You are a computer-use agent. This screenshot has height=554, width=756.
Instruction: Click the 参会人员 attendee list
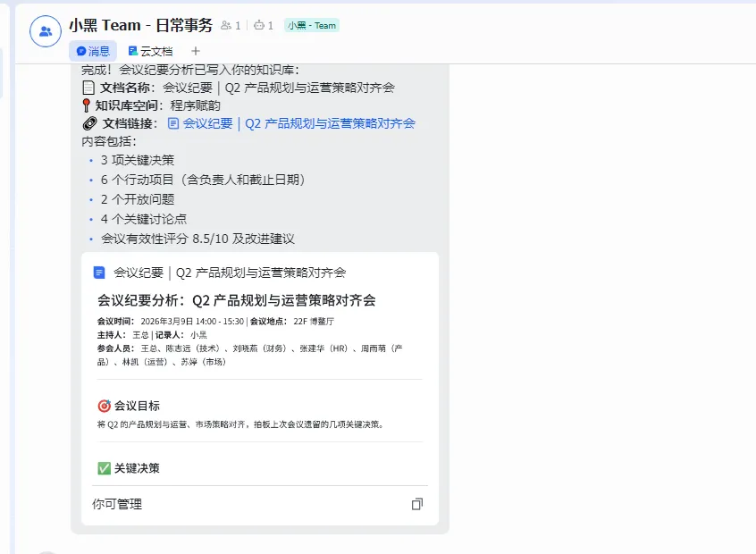click(249, 355)
